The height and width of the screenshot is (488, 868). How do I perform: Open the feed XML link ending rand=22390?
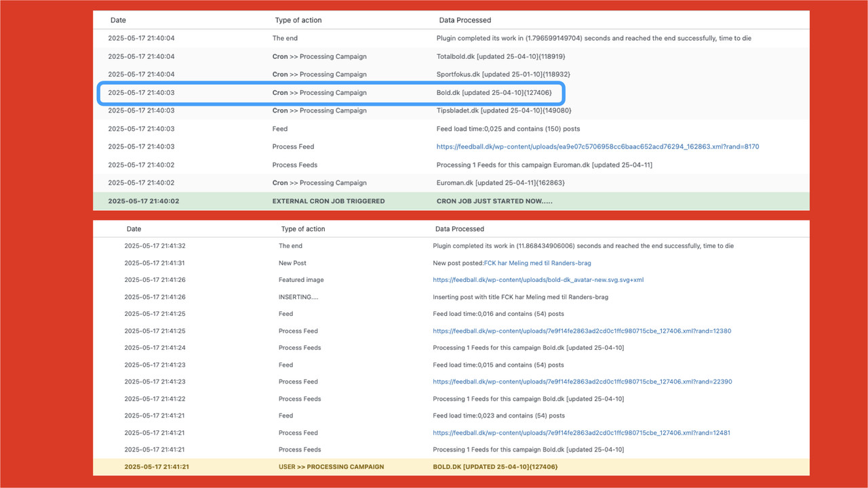point(583,382)
